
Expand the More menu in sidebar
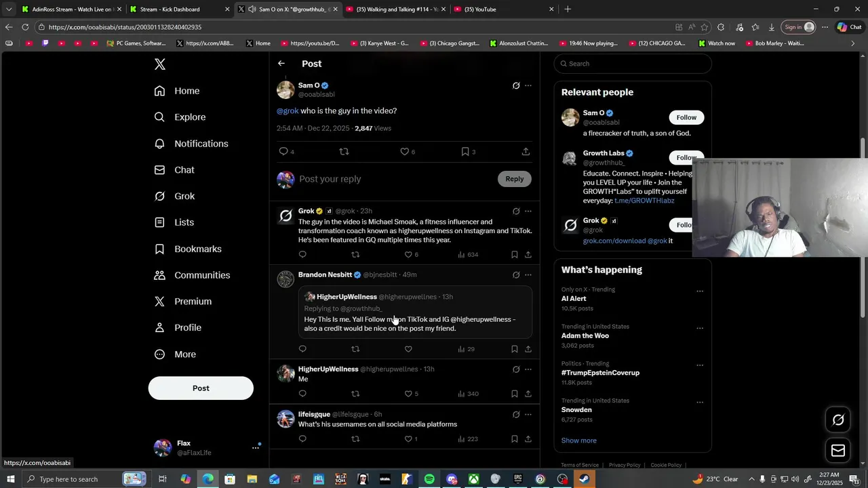[175, 354]
